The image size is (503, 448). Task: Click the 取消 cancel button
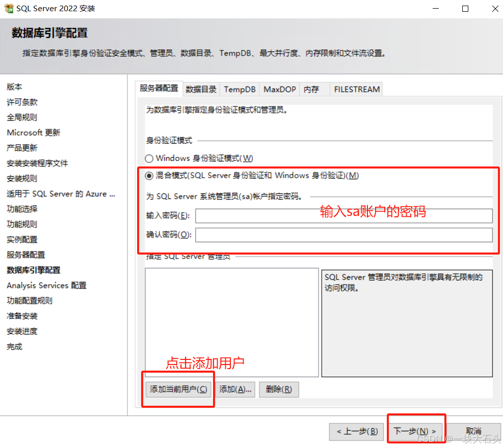(x=473, y=432)
